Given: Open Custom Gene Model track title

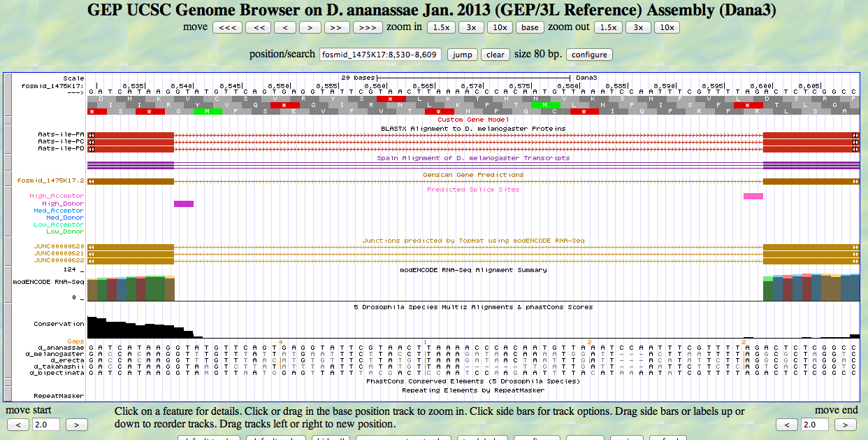Looking at the screenshot, I should [473, 120].
